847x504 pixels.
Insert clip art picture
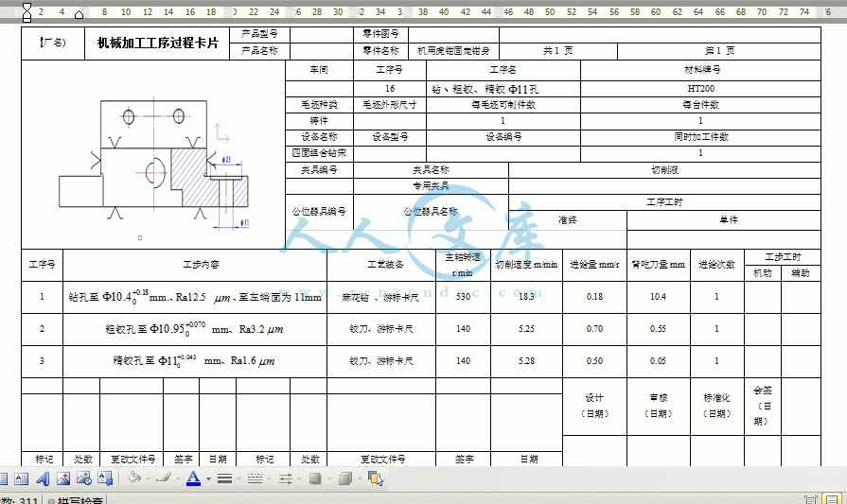tap(63, 478)
